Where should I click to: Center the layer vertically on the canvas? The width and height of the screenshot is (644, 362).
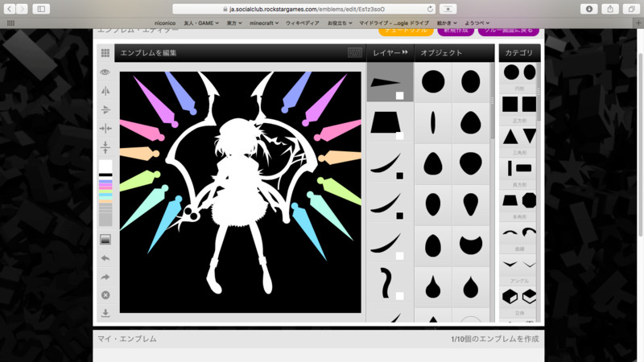pos(105,147)
